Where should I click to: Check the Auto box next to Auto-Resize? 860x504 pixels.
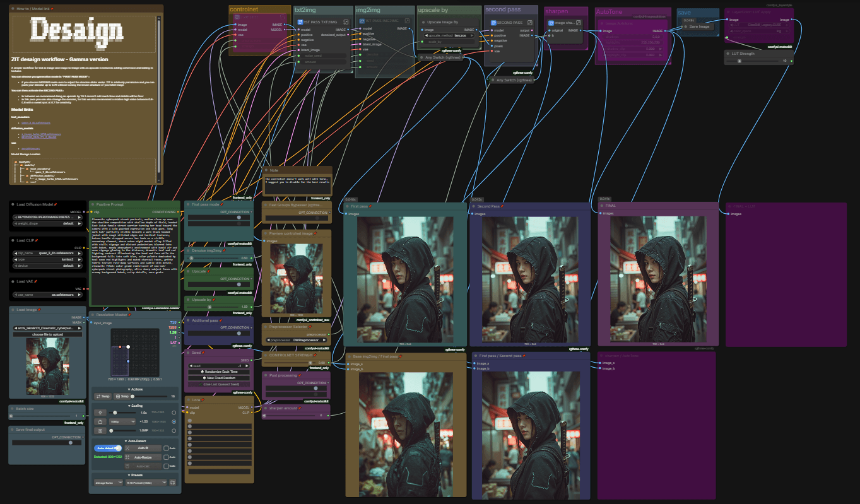(166, 457)
